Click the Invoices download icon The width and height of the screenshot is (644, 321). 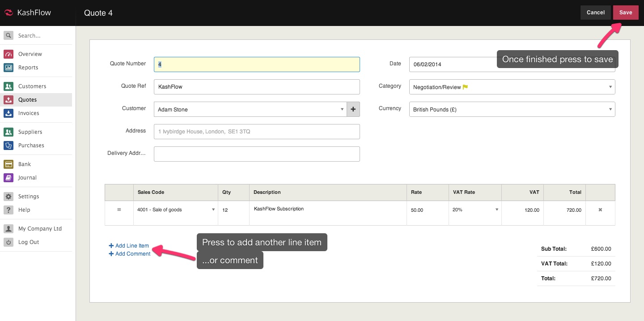(8, 113)
